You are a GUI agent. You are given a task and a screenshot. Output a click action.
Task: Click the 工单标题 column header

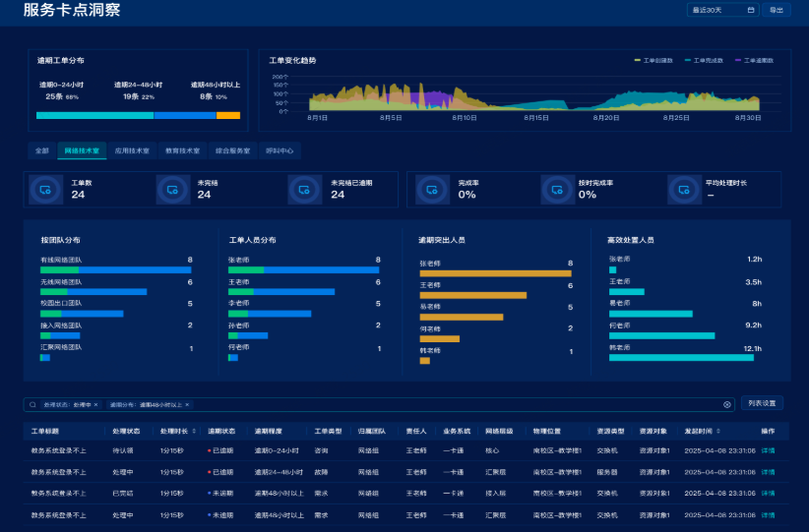[x=45, y=431]
